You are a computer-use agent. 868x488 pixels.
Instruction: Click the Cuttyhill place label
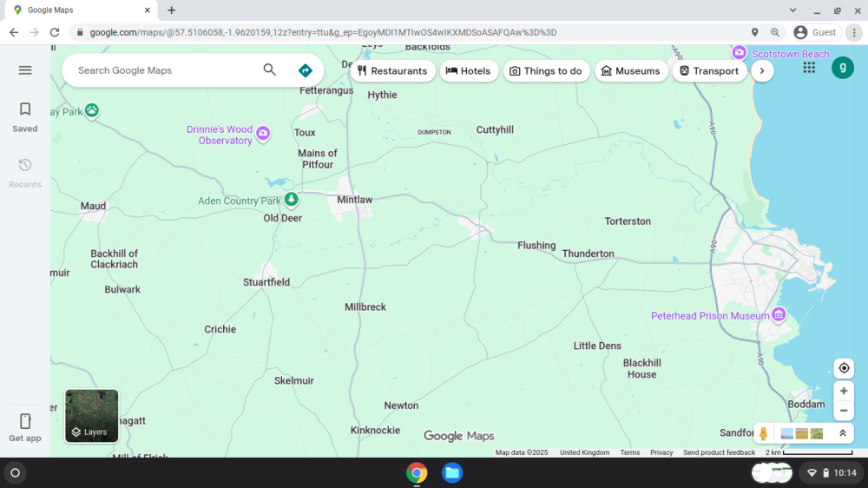pos(495,129)
